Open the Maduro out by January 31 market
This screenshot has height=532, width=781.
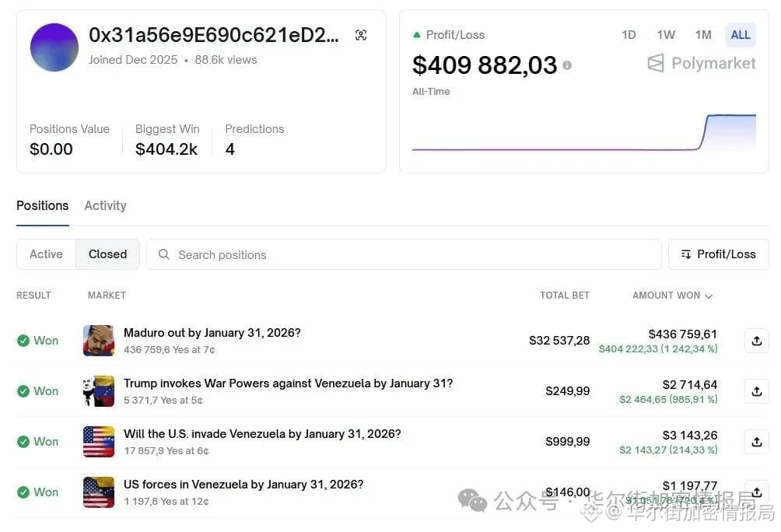[212, 333]
